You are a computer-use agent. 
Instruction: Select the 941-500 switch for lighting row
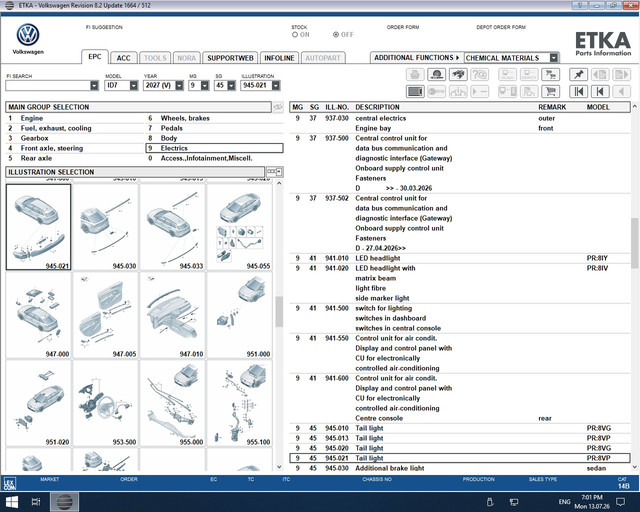click(x=460, y=318)
